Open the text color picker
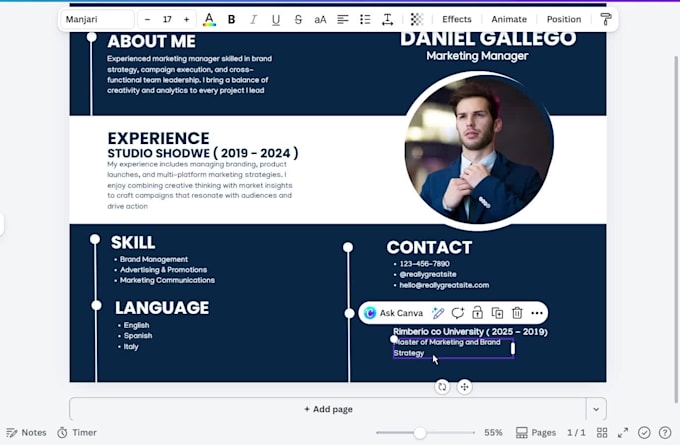The width and height of the screenshot is (680, 445). point(209,20)
